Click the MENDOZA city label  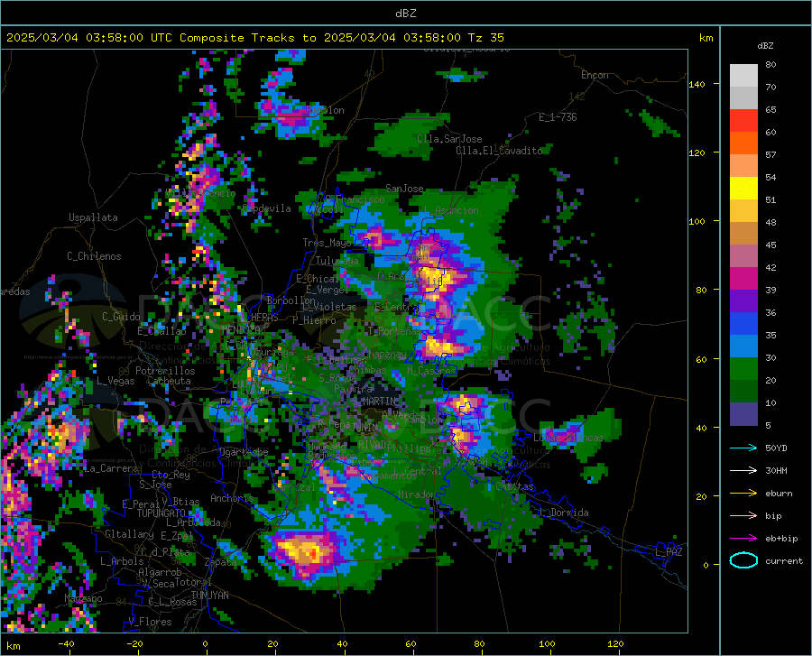click(x=241, y=330)
